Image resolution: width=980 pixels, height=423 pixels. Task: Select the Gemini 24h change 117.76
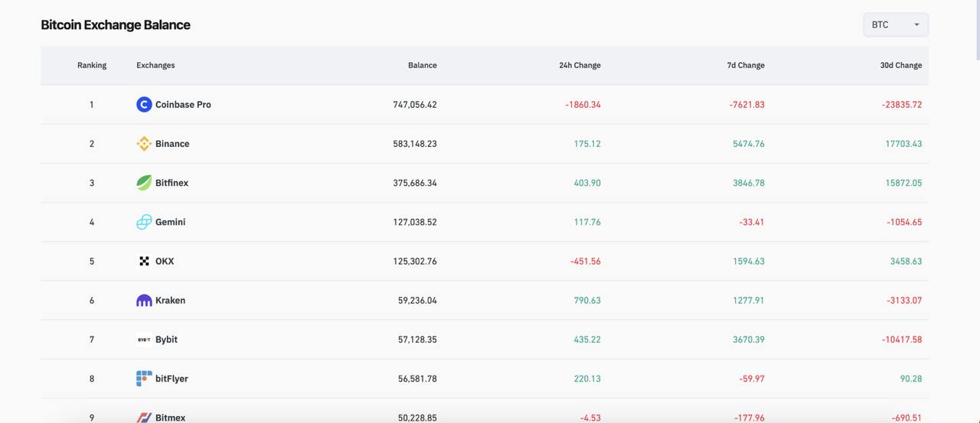[x=587, y=222]
